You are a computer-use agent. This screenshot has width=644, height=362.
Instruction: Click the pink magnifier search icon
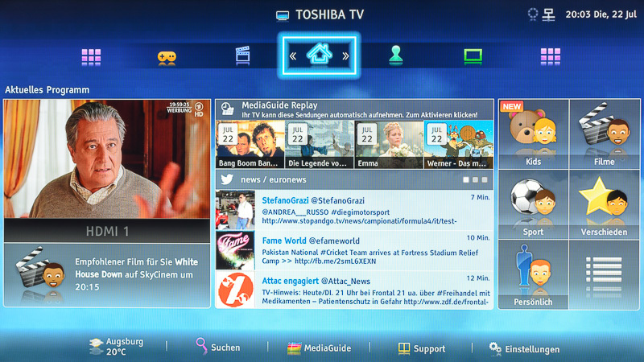[201, 346]
